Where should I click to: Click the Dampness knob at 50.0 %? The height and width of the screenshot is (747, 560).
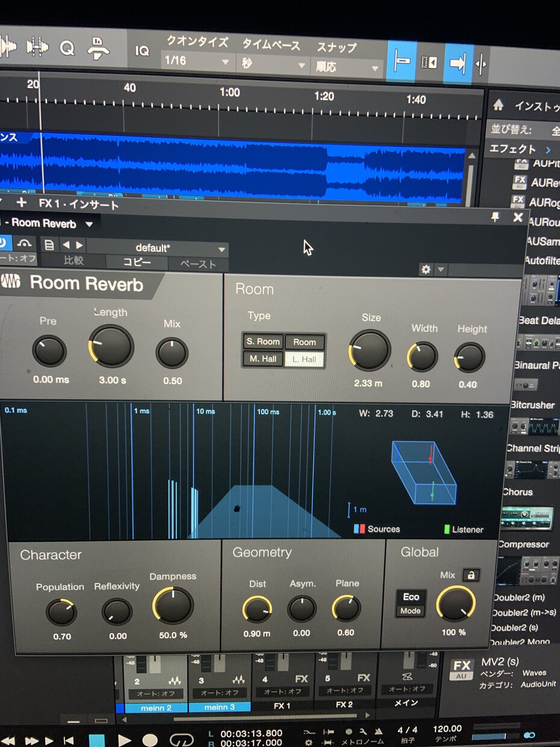tap(173, 606)
